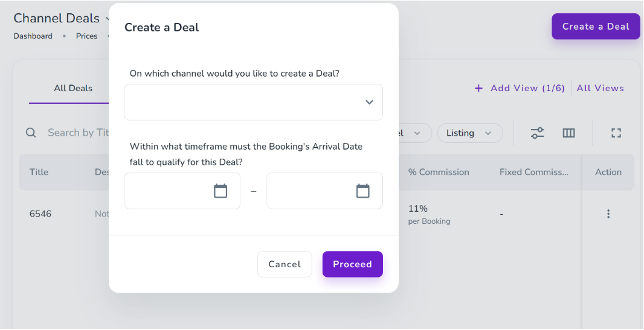Click the Create a Deal button
Viewport: 644px width, 330px height.
pos(595,27)
